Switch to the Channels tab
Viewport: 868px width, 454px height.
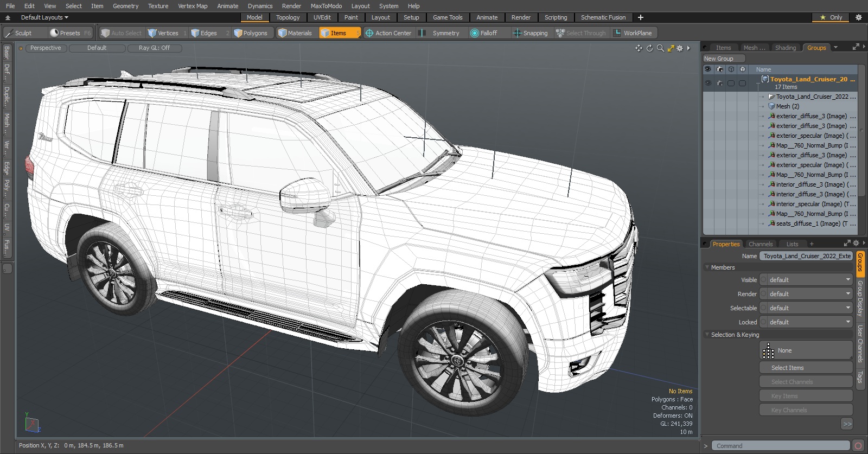(760, 244)
